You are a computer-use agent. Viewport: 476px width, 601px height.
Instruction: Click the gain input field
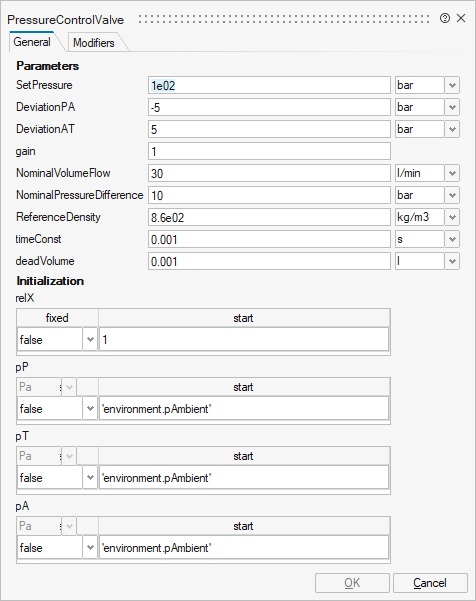pyautogui.click(x=269, y=151)
